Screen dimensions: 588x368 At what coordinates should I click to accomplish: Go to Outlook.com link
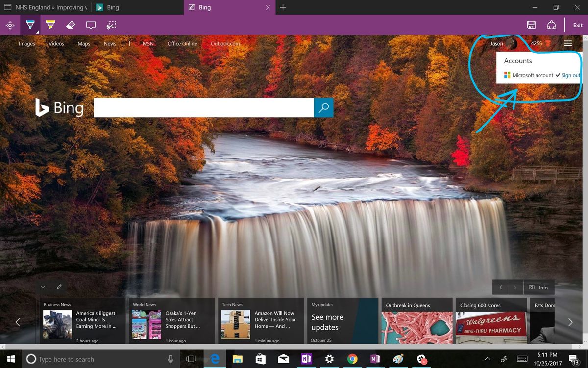pos(225,44)
